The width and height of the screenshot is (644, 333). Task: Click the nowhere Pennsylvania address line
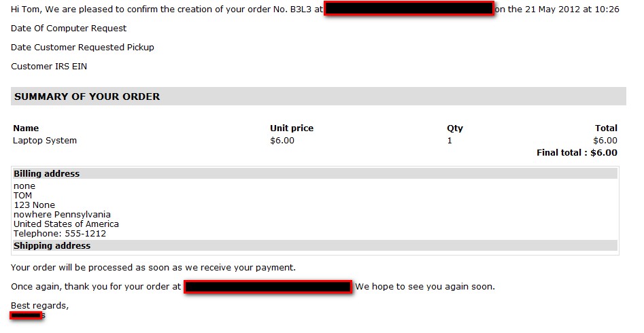click(x=62, y=215)
